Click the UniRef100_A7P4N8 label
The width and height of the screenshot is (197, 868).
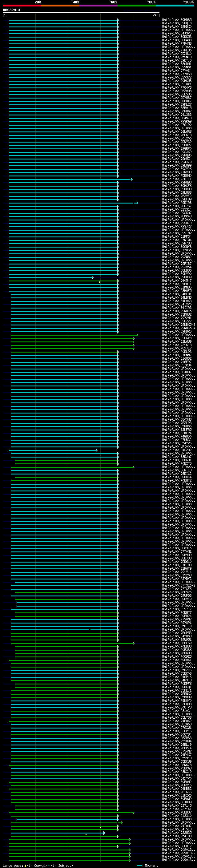177,43
